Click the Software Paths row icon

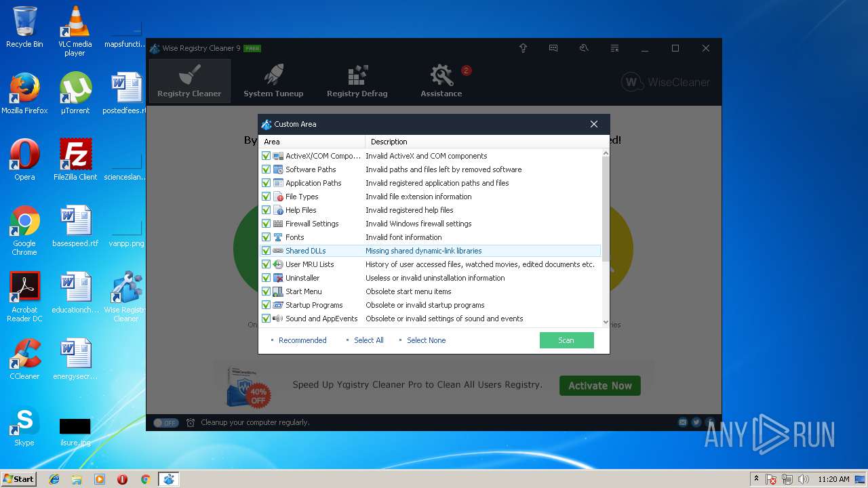[278, 169]
